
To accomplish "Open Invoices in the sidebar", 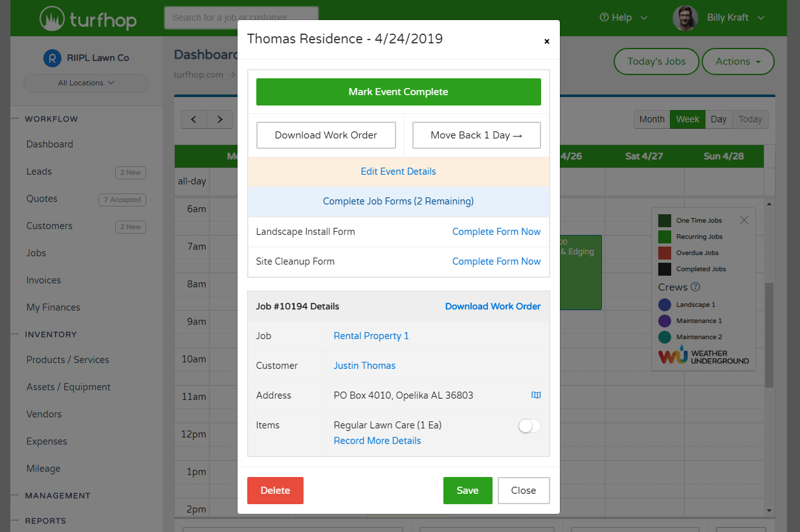I will tap(43, 280).
